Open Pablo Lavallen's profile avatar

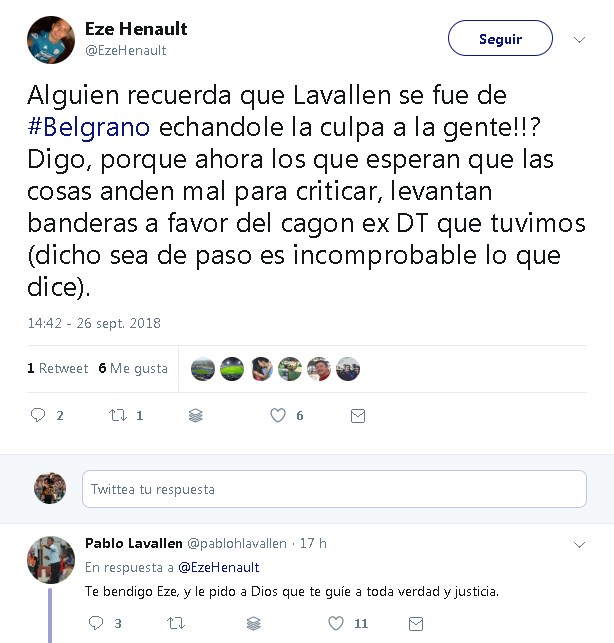pyautogui.click(x=51, y=560)
